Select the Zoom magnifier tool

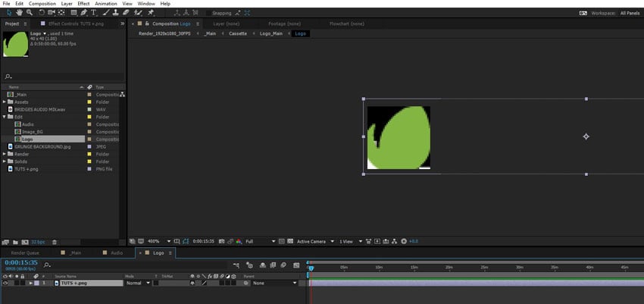[29, 13]
